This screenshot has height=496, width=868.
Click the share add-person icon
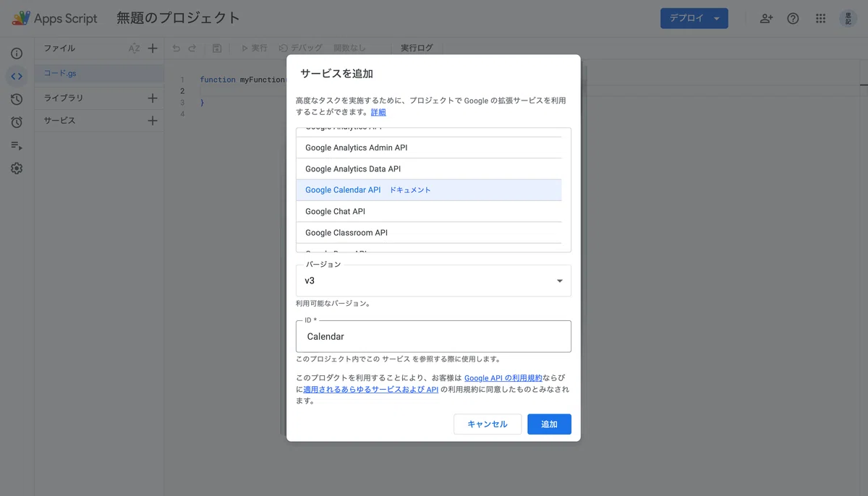tap(766, 19)
